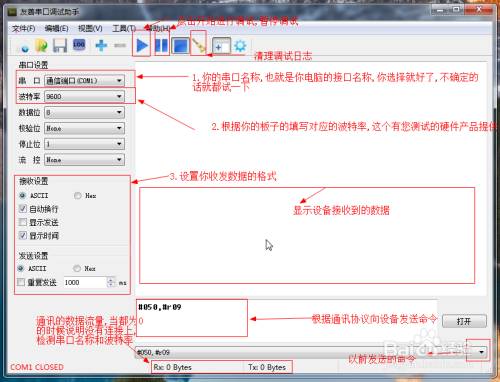Click the save floppy disk toolbar icon
This screenshot has height=382, width=500.
(60, 45)
